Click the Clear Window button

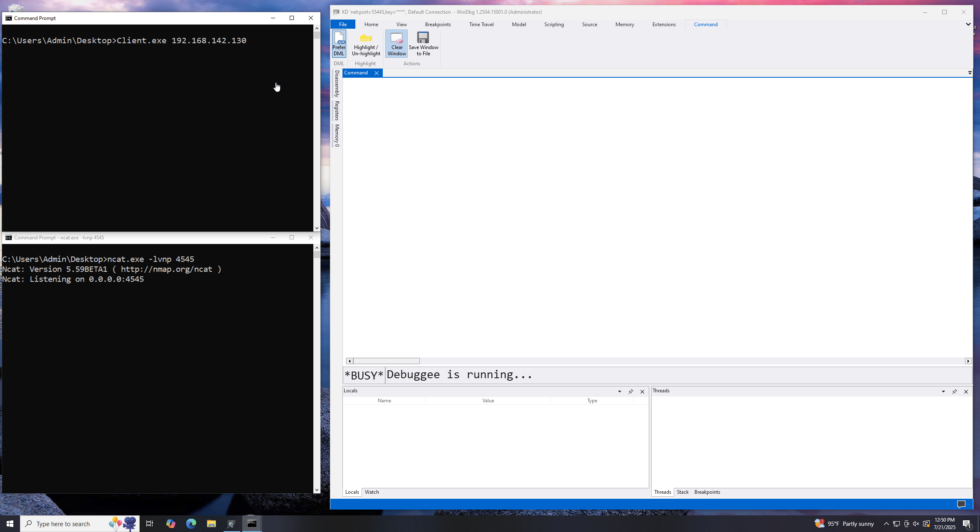(x=396, y=44)
